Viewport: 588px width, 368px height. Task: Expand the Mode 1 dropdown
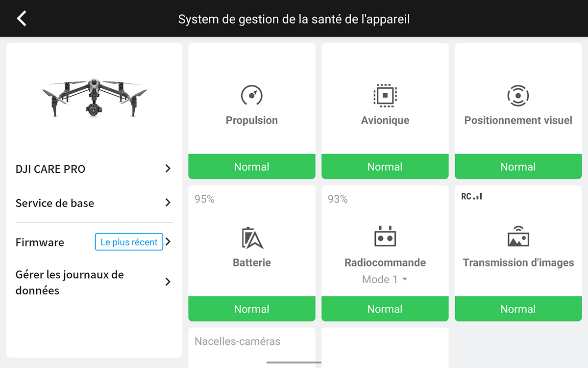[385, 279]
